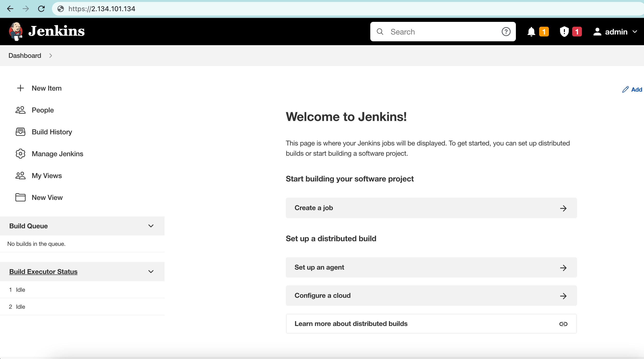Viewport: 644px width, 359px height.
Task: Click the search help question mark
Action: pos(506,32)
